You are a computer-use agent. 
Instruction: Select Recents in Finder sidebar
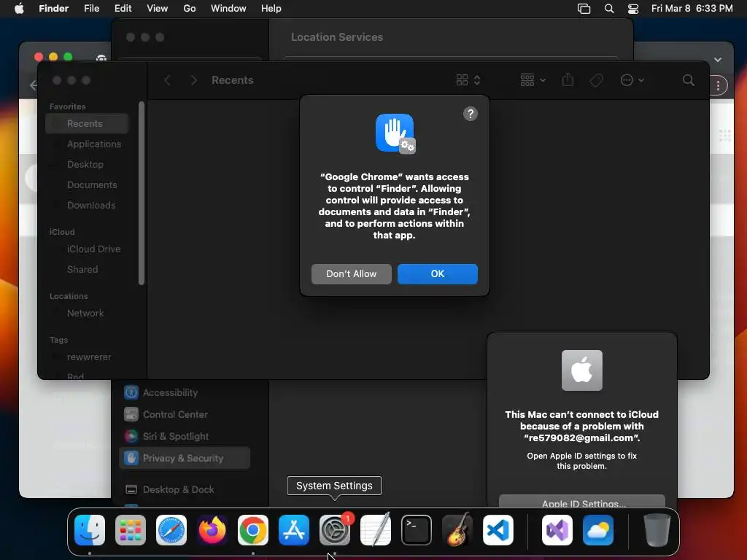pos(88,124)
